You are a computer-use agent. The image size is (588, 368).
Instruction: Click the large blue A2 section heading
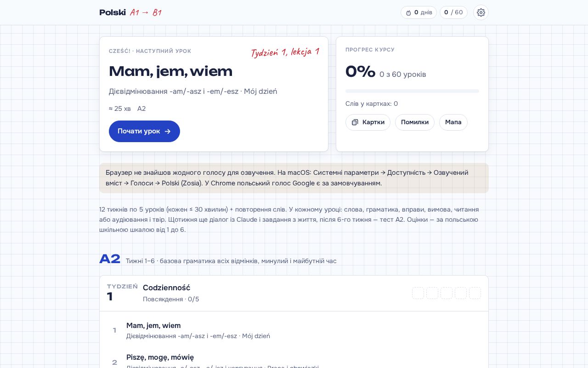110,259
